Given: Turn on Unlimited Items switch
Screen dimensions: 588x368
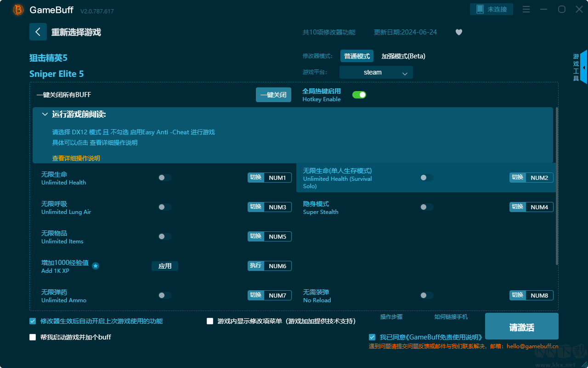Looking at the screenshot, I should (165, 236).
